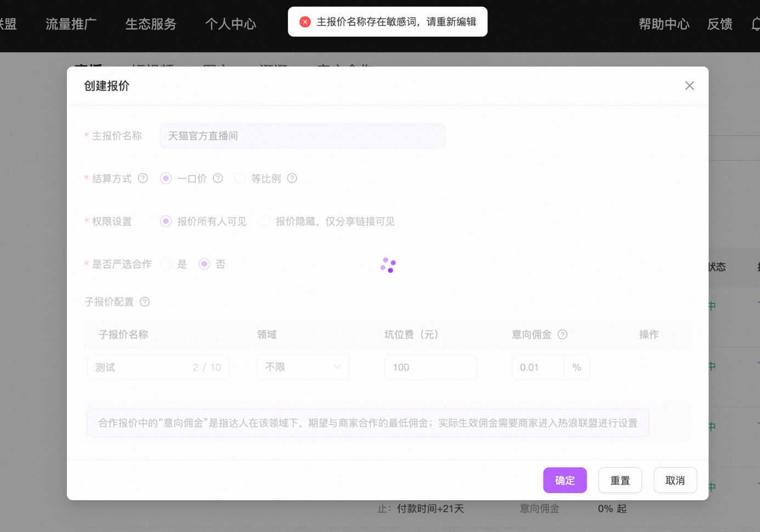Select 是 for 是否严选合作
This screenshot has height=532, width=760.
[166, 264]
